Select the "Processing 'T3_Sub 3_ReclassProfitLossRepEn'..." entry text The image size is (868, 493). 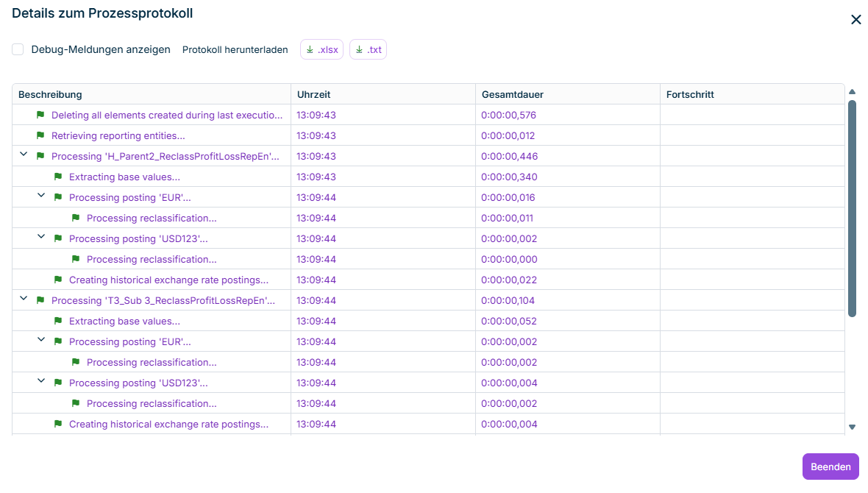click(163, 300)
